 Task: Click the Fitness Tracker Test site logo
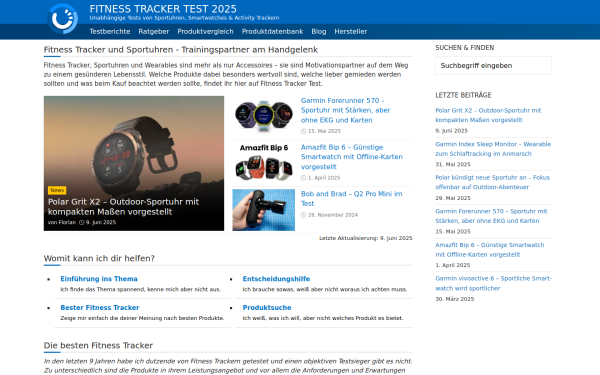coord(62,18)
